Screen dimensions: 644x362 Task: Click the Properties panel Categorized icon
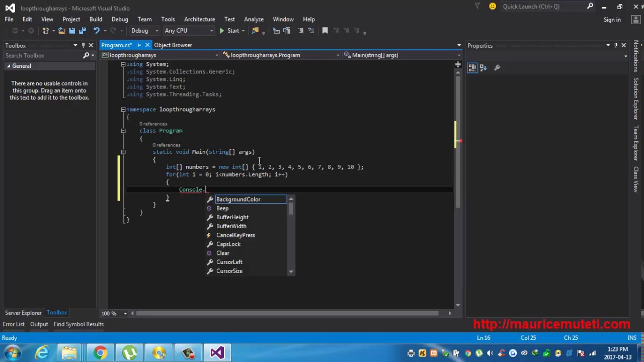coord(472,67)
